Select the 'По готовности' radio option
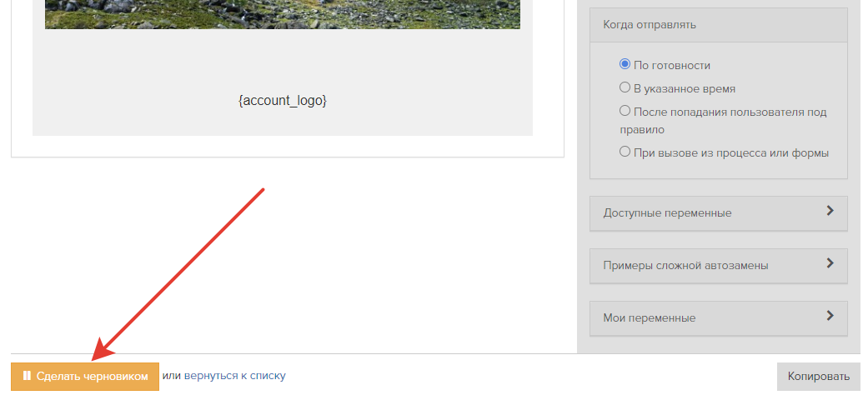This screenshot has height=400, width=868. point(625,64)
